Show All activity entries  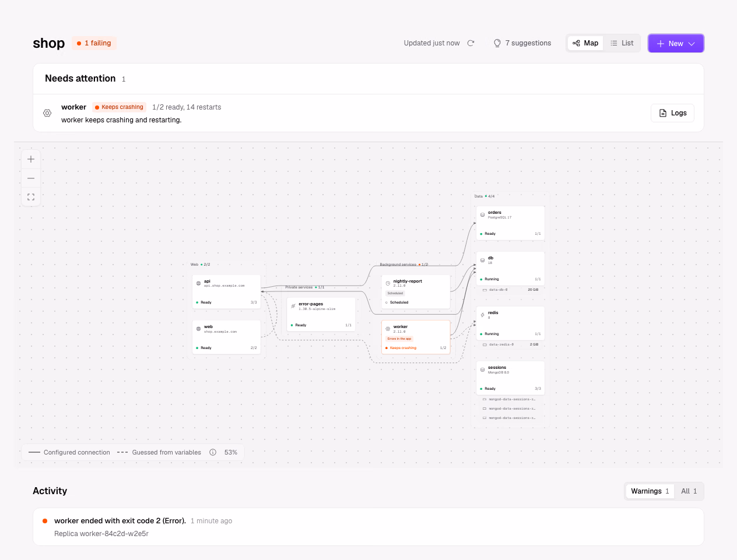point(689,491)
